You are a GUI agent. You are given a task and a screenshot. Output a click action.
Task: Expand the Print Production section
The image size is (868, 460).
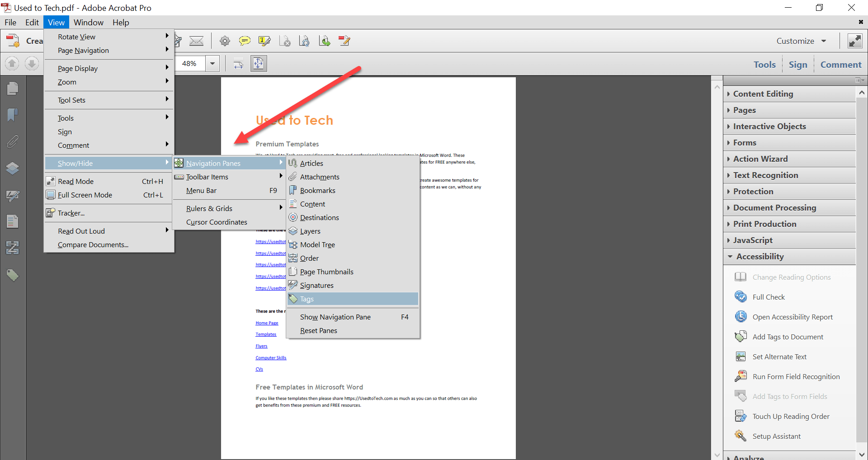(790, 224)
